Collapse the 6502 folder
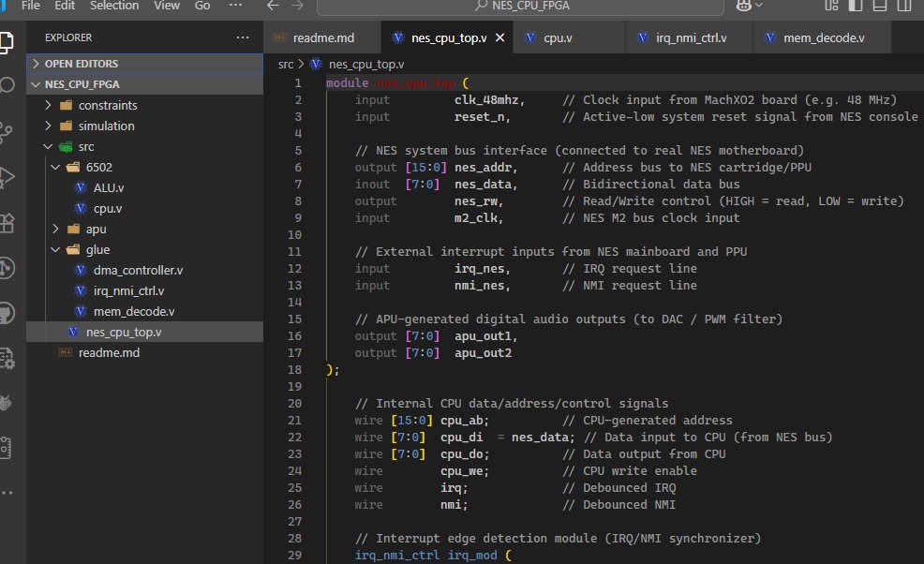924x564 pixels. (x=144, y=167)
